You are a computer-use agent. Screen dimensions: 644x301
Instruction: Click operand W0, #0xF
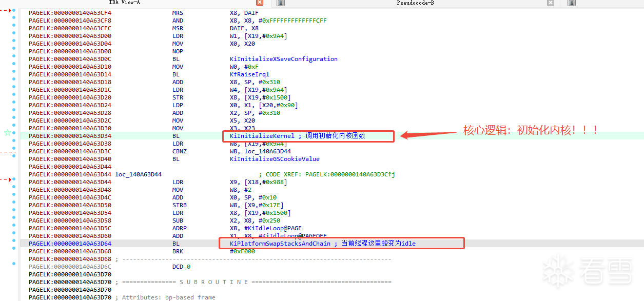coord(244,67)
